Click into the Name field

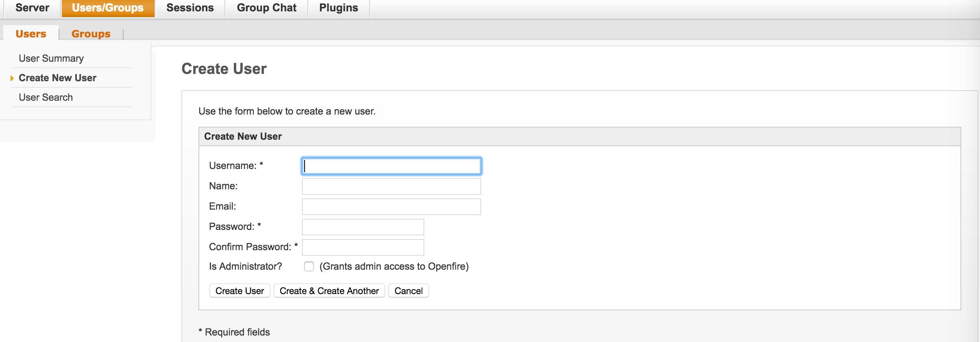(x=392, y=186)
